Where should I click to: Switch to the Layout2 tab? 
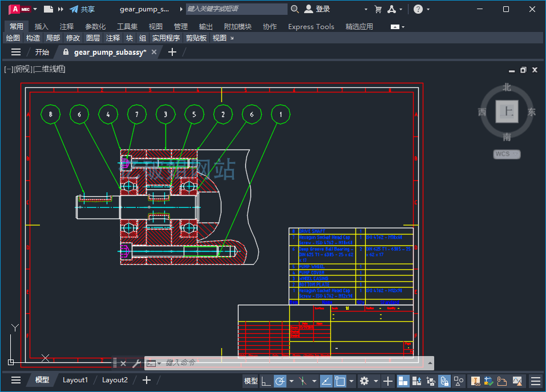(x=115, y=380)
